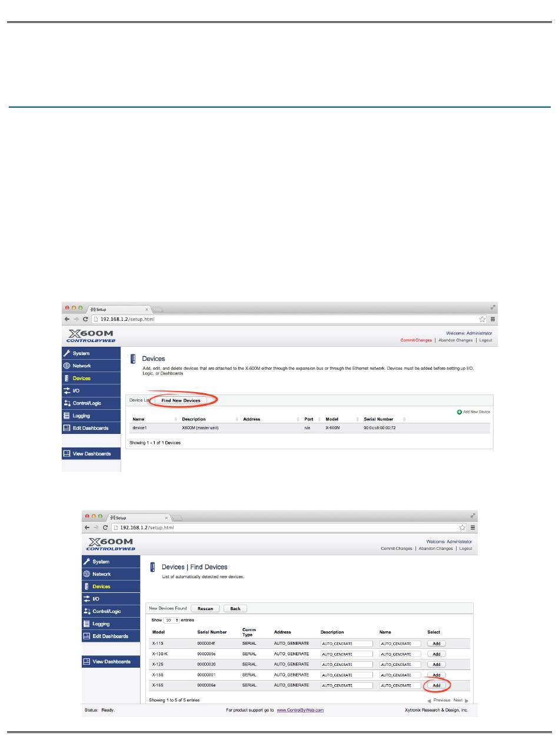Open Network in the upper window sidebar
This screenshot has width=559, height=756.
click(91, 366)
